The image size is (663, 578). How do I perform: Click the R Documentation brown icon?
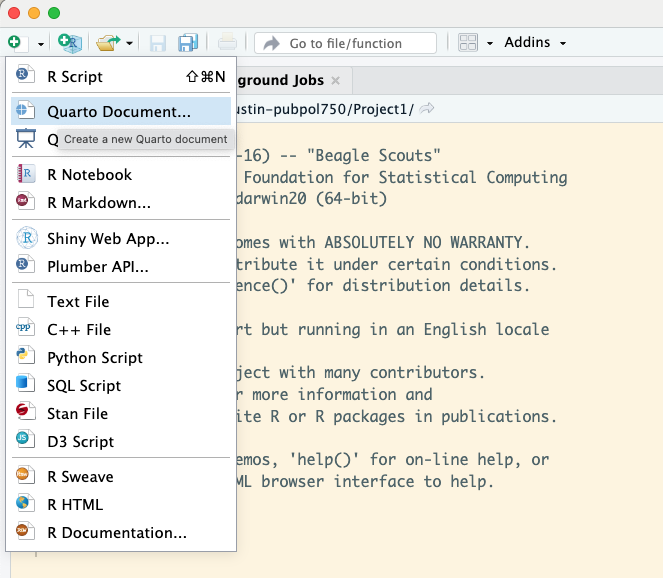click(25, 530)
